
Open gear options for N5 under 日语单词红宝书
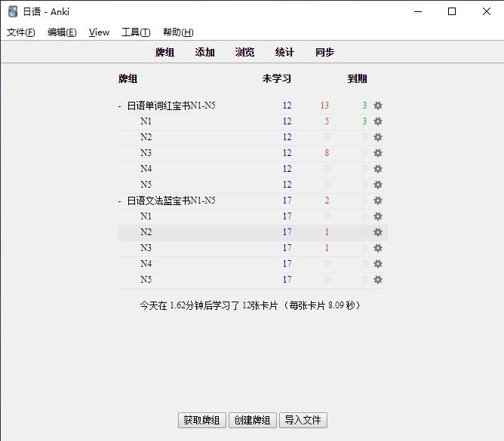click(x=378, y=185)
